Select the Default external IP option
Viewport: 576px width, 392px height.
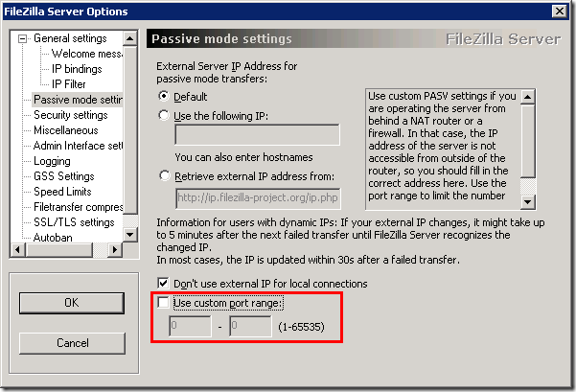coord(166,97)
